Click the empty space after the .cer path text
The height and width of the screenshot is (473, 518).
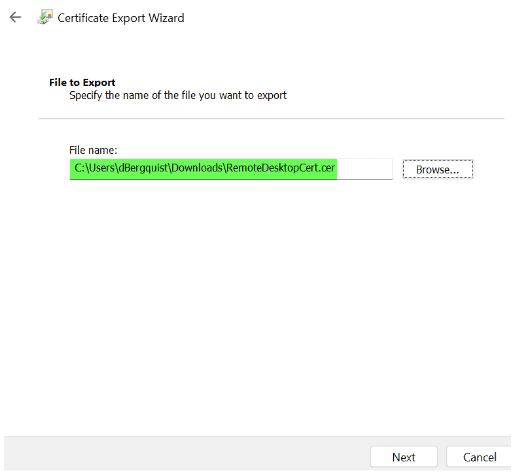pyautogui.click(x=364, y=169)
